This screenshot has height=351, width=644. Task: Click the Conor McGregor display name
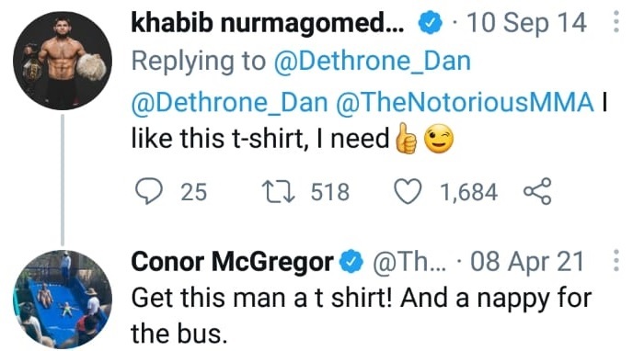232,262
